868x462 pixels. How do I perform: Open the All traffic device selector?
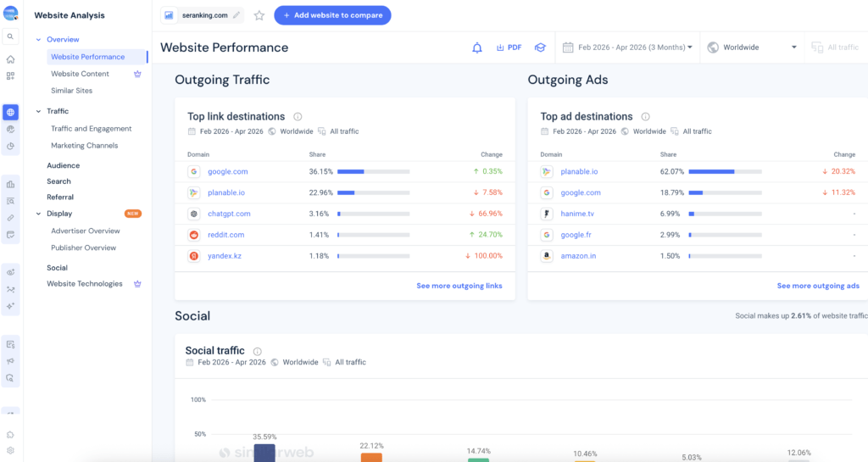click(x=835, y=47)
